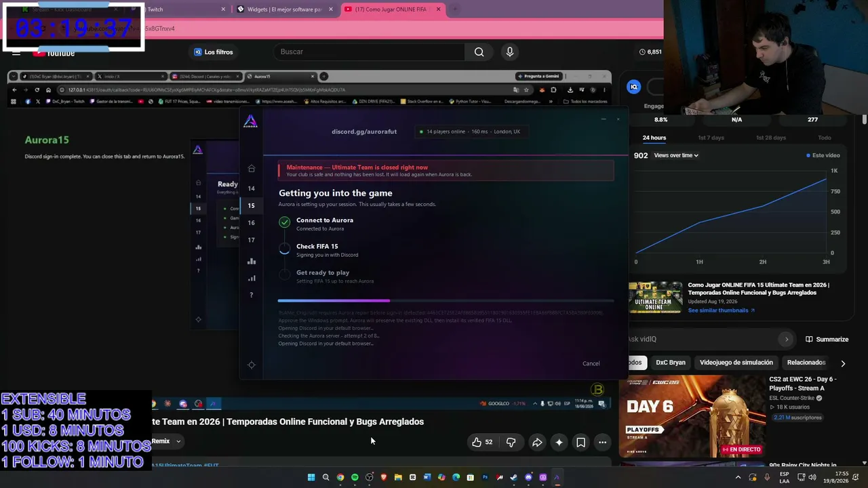
Task: Open more actions three-dot menu
Action: pos(602,443)
